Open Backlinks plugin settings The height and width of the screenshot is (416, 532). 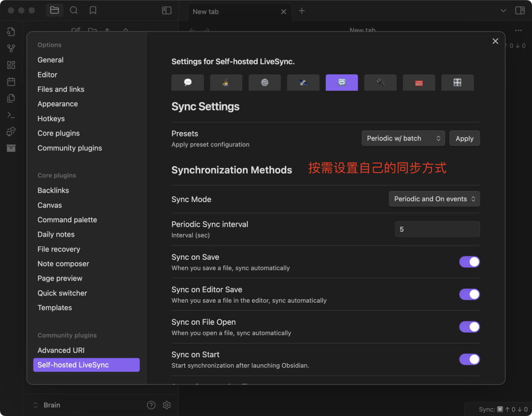[53, 191]
